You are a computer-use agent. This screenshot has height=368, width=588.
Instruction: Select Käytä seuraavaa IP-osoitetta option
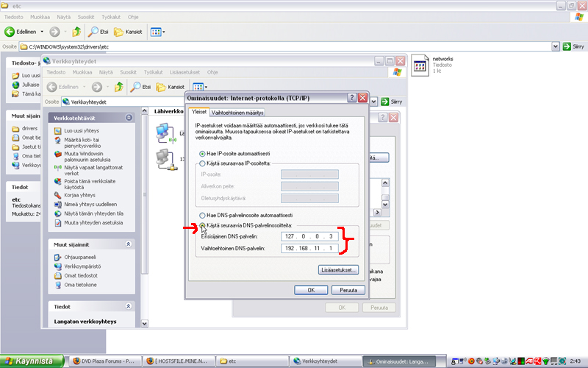(203, 162)
